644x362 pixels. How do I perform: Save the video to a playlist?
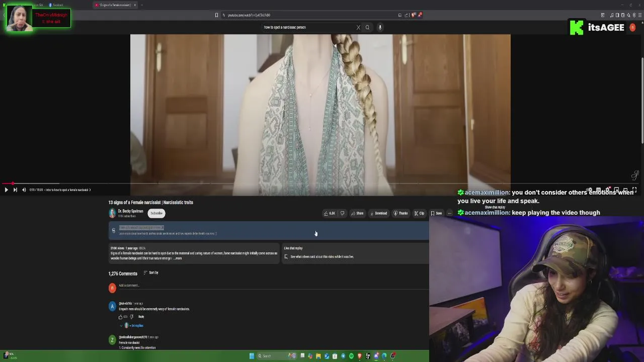(x=436, y=213)
